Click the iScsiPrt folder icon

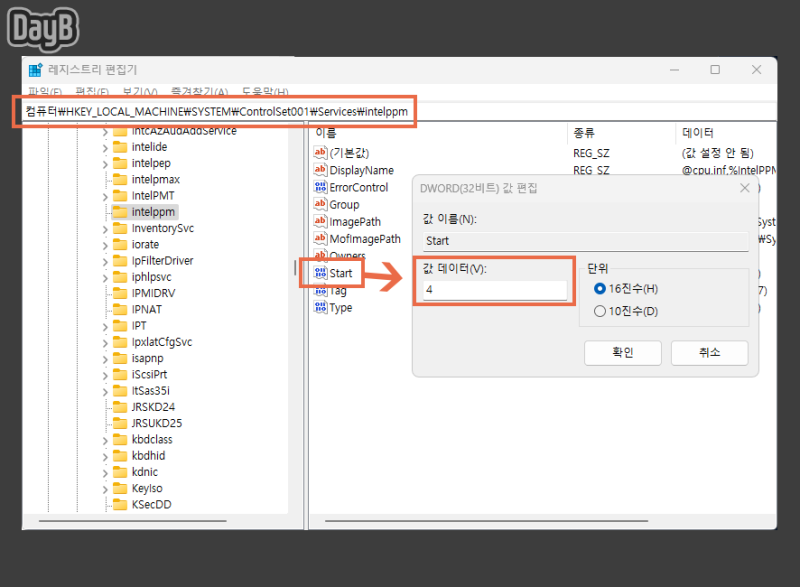(x=120, y=374)
